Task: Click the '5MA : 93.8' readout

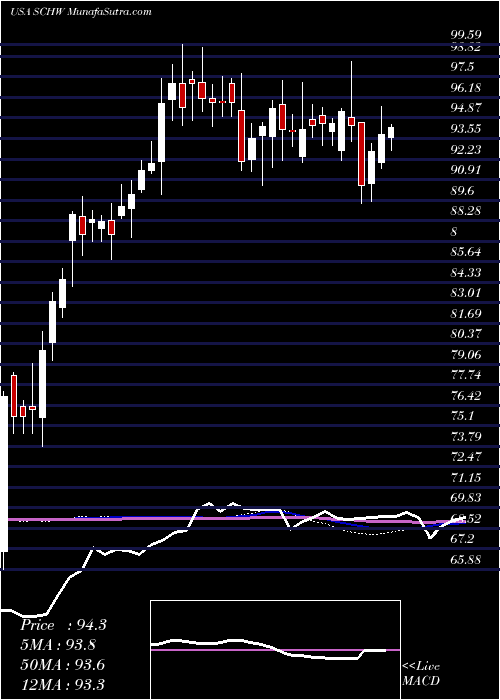Action: [58, 645]
